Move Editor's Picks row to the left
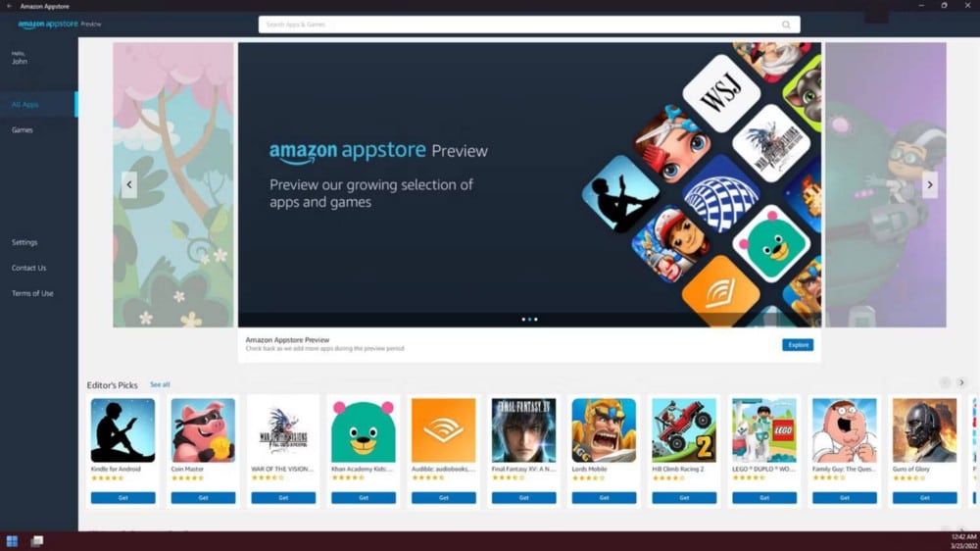Image resolution: width=980 pixels, height=551 pixels. pos(945,382)
